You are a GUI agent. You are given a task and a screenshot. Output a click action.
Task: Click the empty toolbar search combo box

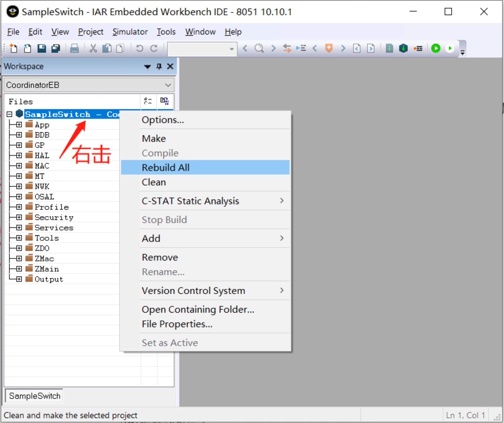pyautogui.click(x=198, y=49)
